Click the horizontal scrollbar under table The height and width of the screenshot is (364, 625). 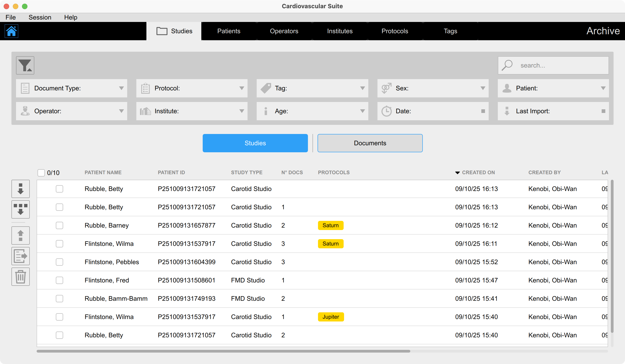[223, 351]
